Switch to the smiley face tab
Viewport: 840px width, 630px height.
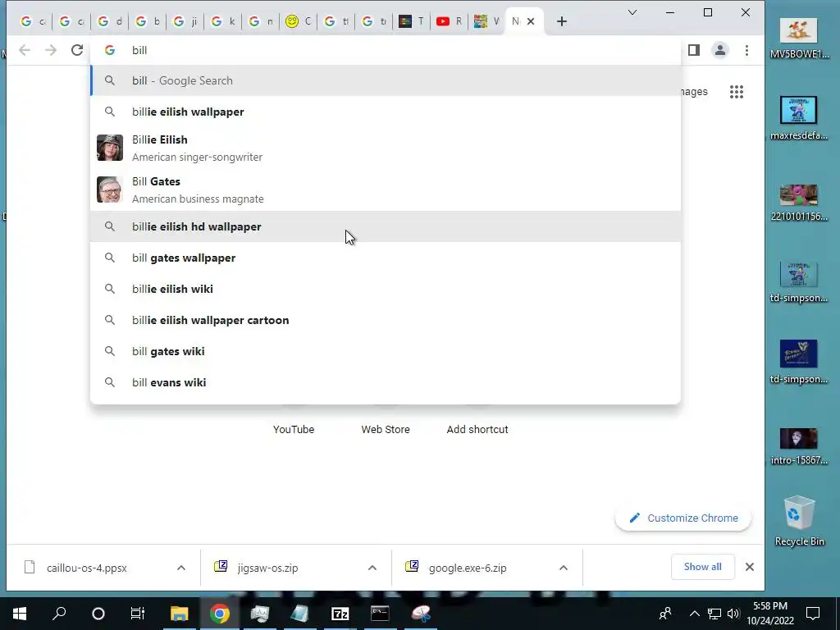[299, 21]
